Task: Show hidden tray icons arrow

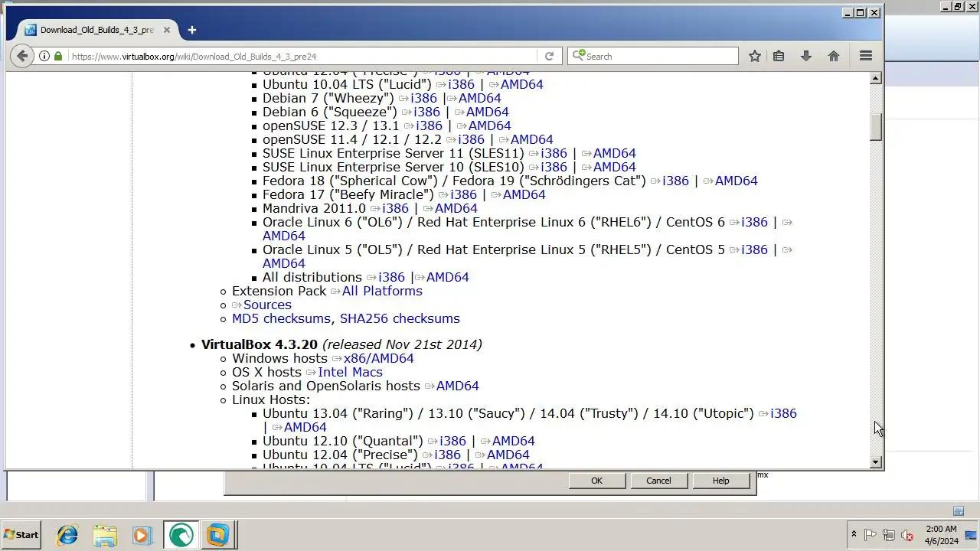Action: tap(854, 535)
